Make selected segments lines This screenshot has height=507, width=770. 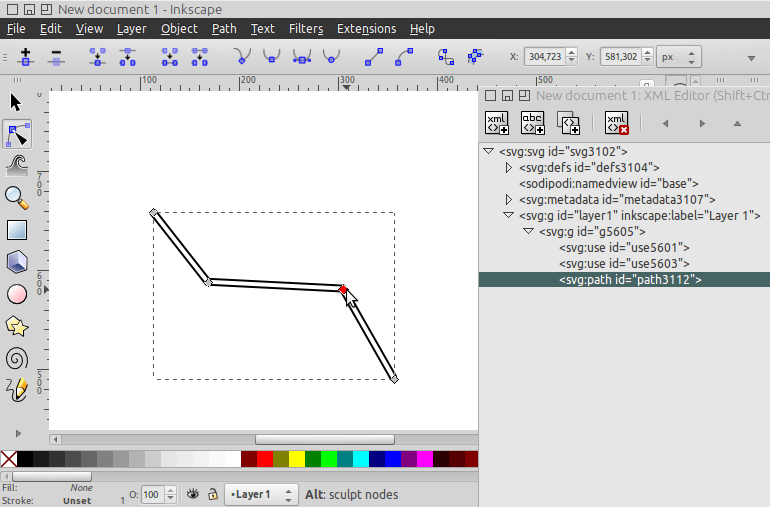[x=374, y=56]
